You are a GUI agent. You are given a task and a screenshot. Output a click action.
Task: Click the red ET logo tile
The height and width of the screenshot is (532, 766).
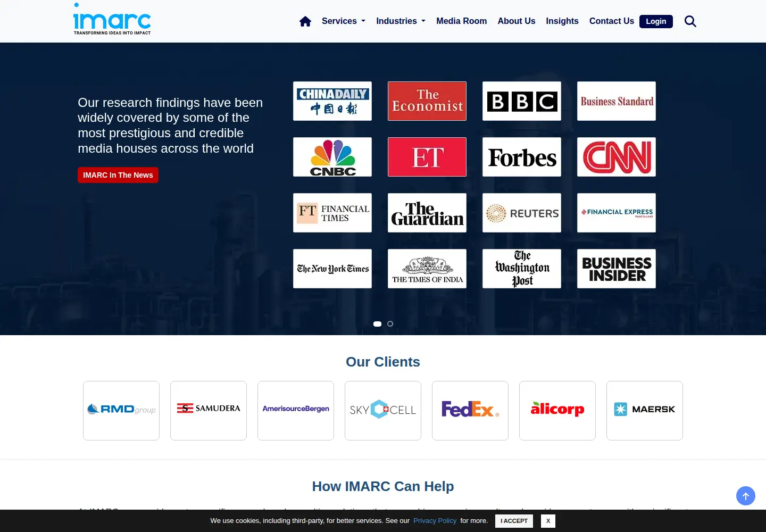pos(427,157)
